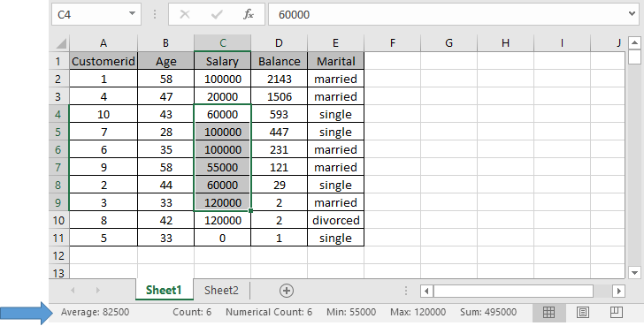
Task: Click Numerical Count: 6 in status bar
Action: [x=269, y=312]
